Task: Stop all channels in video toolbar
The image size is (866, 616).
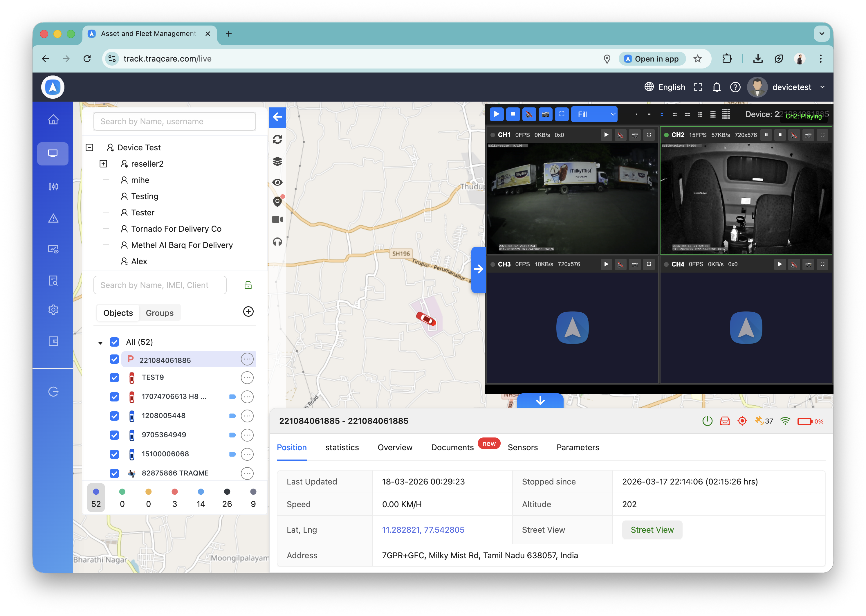Action: pyautogui.click(x=513, y=114)
